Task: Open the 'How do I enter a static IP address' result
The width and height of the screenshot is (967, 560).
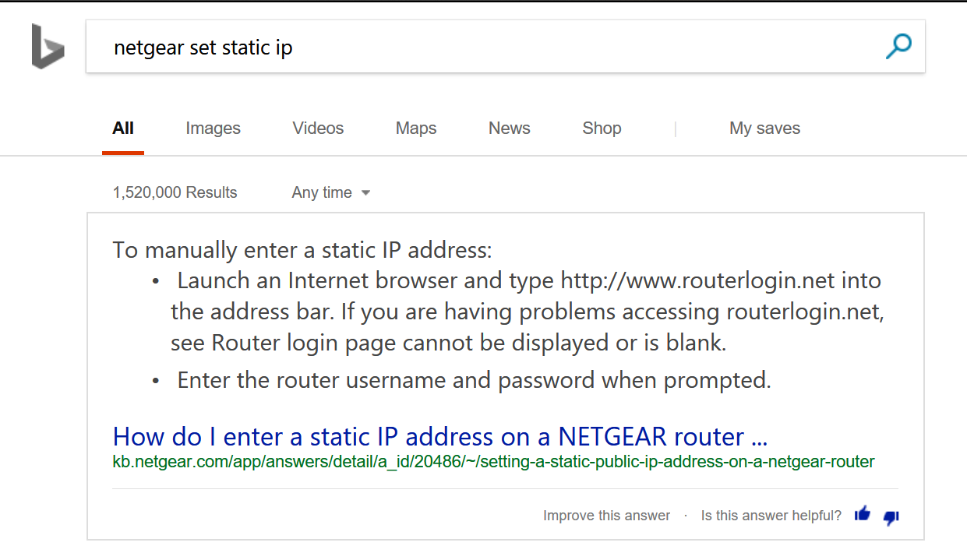Action: click(x=440, y=436)
